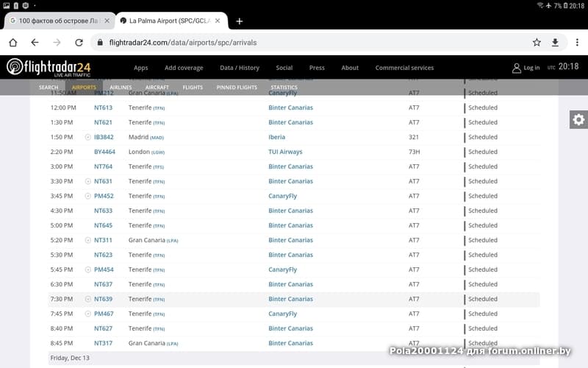The image size is (588, 368).
Task: Open the settings gear on the right edge
Action: (578, 120)
